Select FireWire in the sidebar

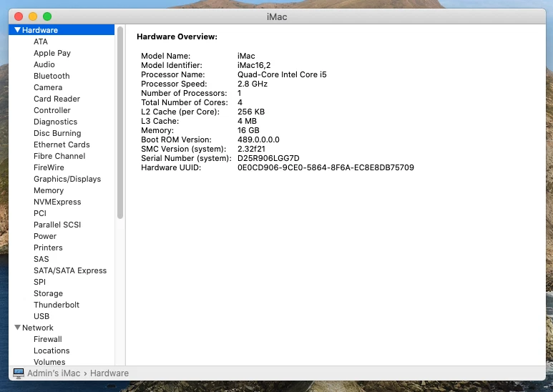click(x=49, y=167)
